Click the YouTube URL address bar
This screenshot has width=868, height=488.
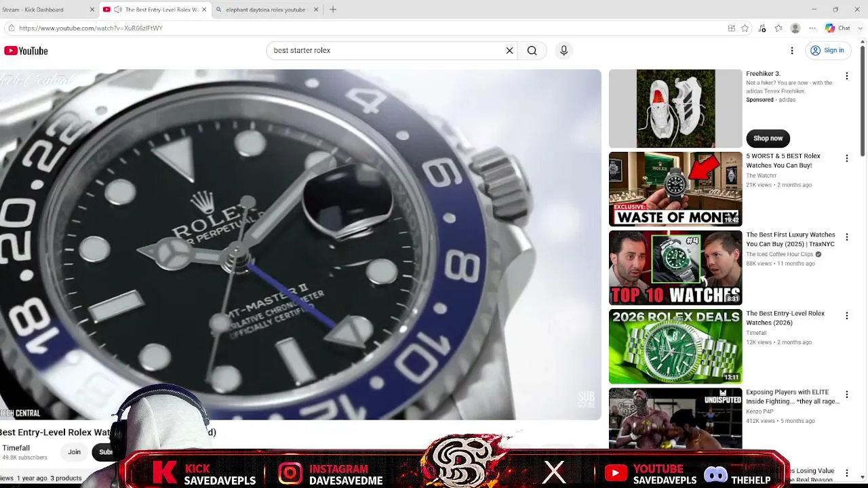(x=366, y=28)
